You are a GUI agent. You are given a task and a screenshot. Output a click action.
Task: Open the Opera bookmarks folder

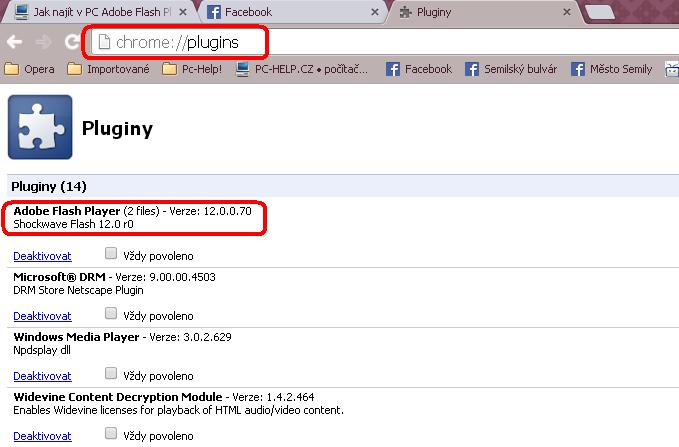tap(29, 69)
